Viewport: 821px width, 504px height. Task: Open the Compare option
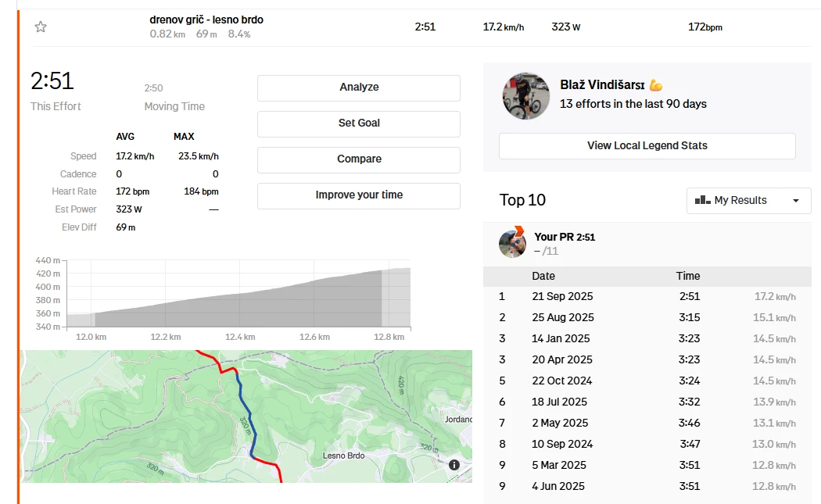(x=359, y=159)
